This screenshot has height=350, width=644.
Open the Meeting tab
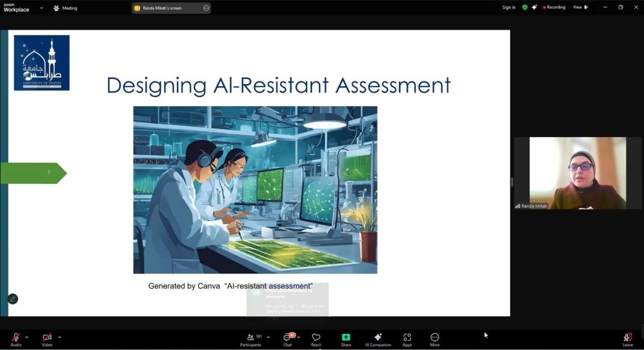pos(65,8)
